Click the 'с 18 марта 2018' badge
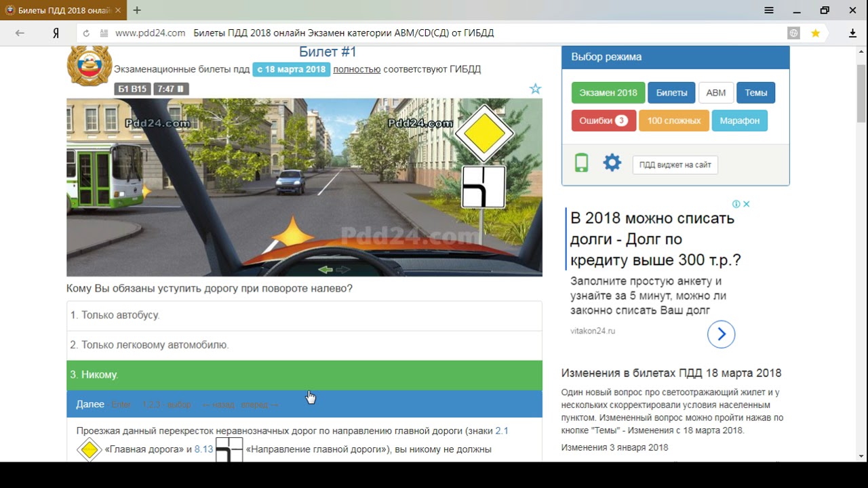This screenshot has width=868, height=488. [292, 69]
